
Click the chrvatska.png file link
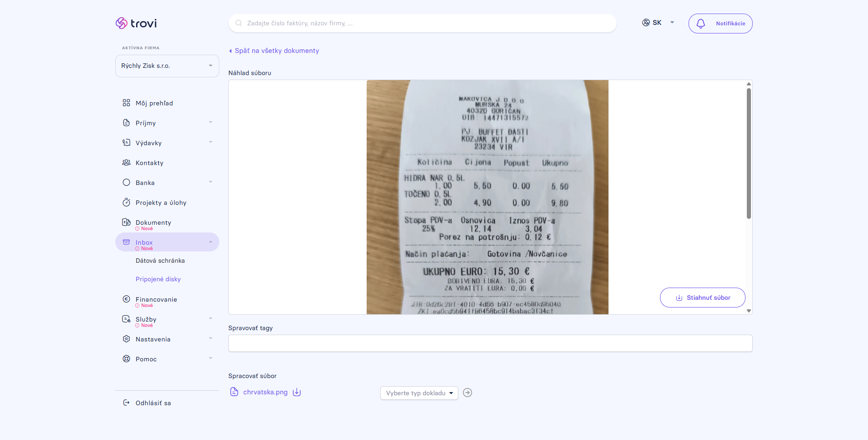pos(265,392)
